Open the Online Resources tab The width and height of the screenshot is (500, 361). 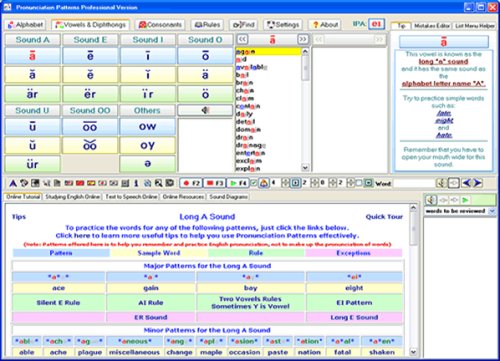click(x=183, y=197)
